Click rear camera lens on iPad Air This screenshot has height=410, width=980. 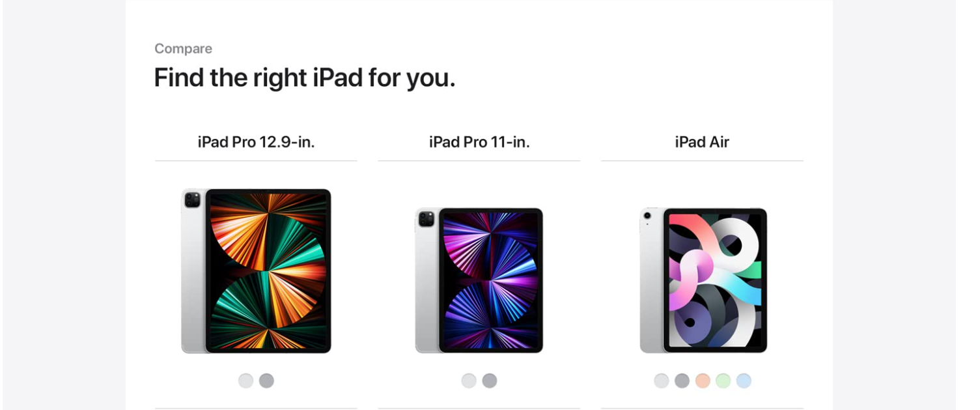tap(647, 215)
